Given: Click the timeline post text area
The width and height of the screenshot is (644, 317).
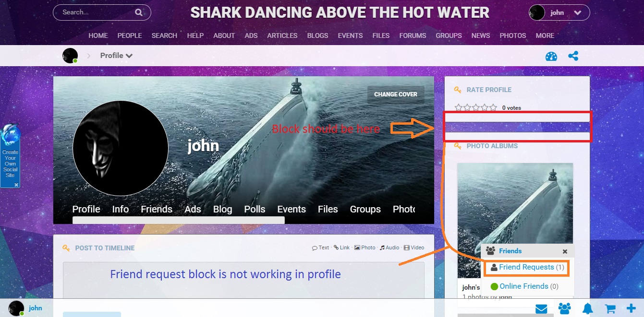Looking at the screenshot, I should click(243, 281).
